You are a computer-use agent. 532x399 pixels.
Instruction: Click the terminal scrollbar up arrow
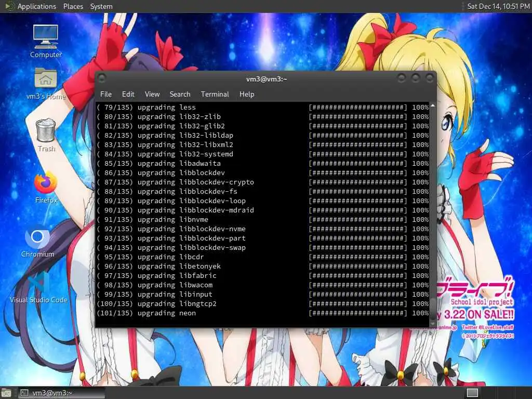click(x=433, y=106)
